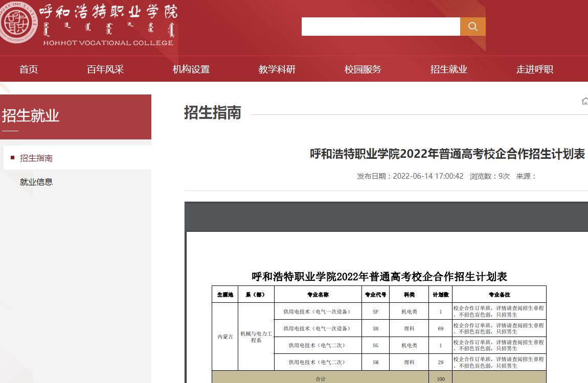
Task: Click the SF major code cell
Action: point(375,312)
